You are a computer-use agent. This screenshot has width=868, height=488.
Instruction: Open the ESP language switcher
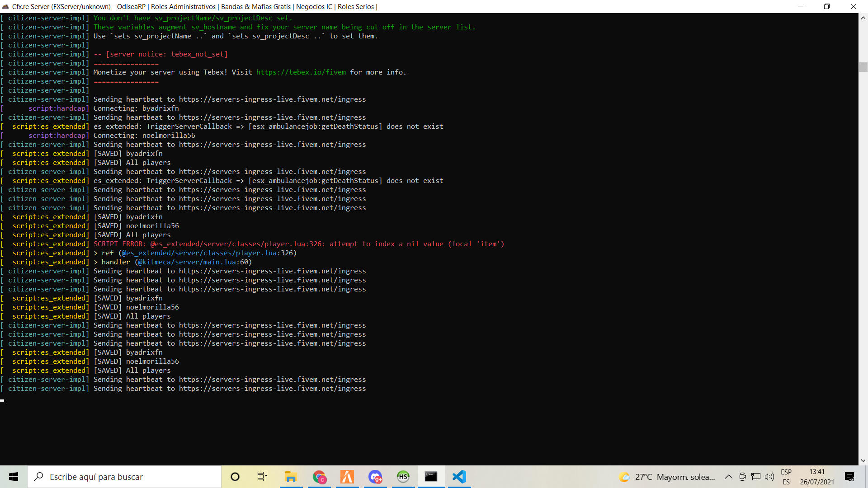tap(787, 477)
